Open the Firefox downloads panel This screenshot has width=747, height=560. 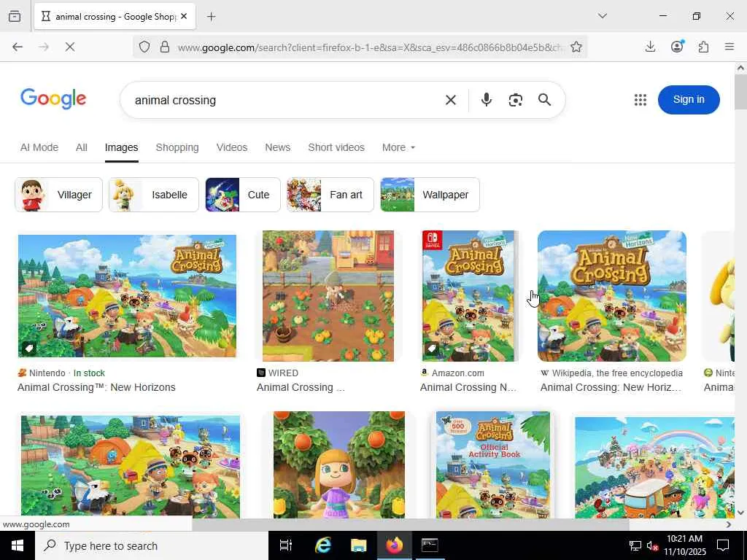coord(650,47)
